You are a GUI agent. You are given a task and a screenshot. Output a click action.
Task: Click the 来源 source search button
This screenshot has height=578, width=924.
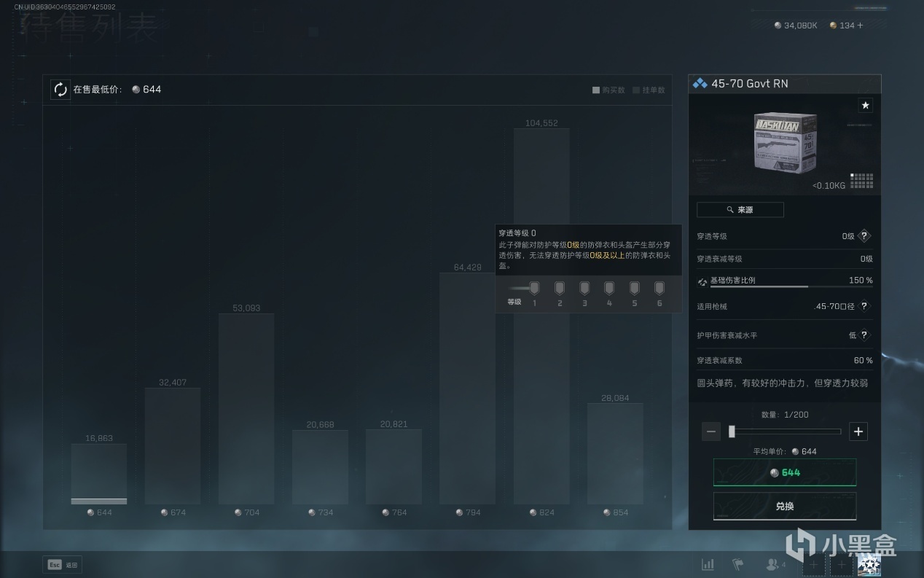coord(740,210)
